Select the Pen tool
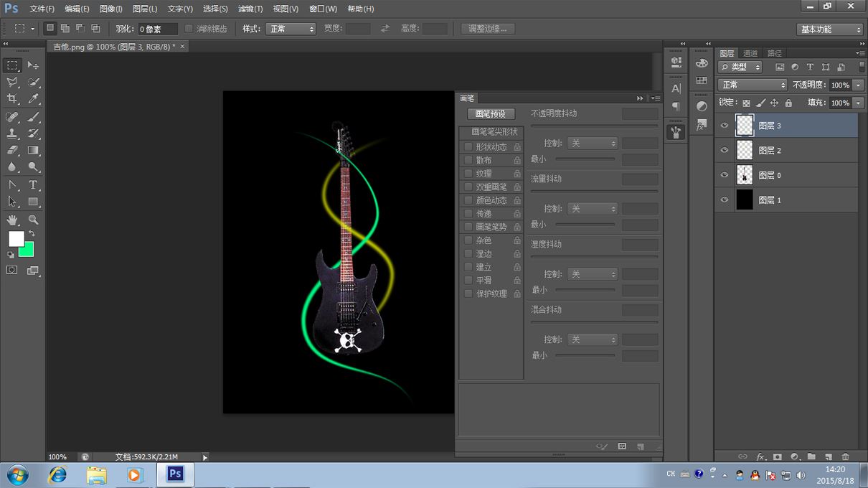 (12, 185)
